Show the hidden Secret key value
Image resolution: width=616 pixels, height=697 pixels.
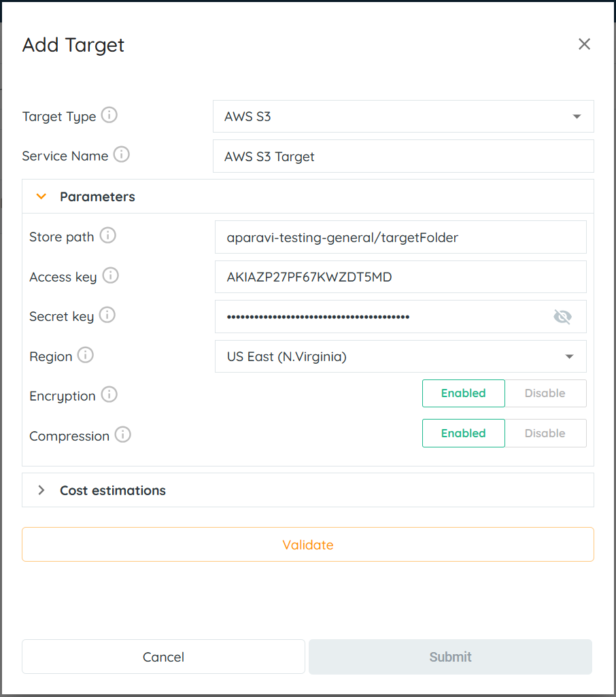562,317
